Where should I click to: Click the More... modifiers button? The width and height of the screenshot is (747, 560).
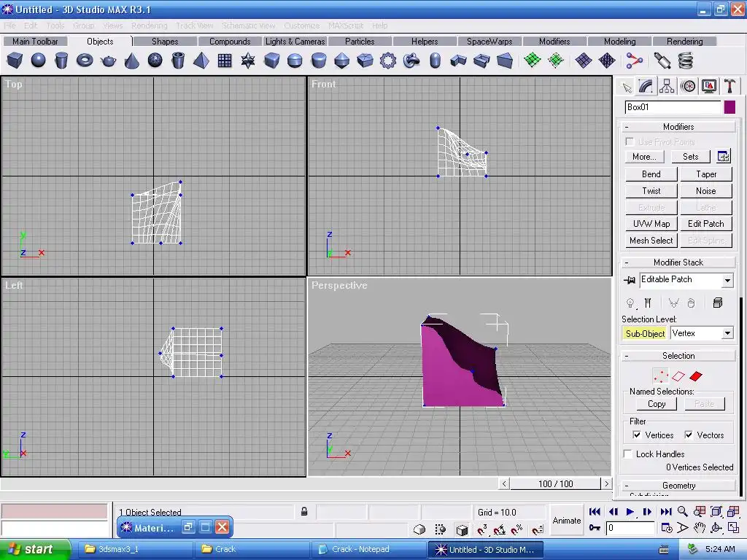644,157
